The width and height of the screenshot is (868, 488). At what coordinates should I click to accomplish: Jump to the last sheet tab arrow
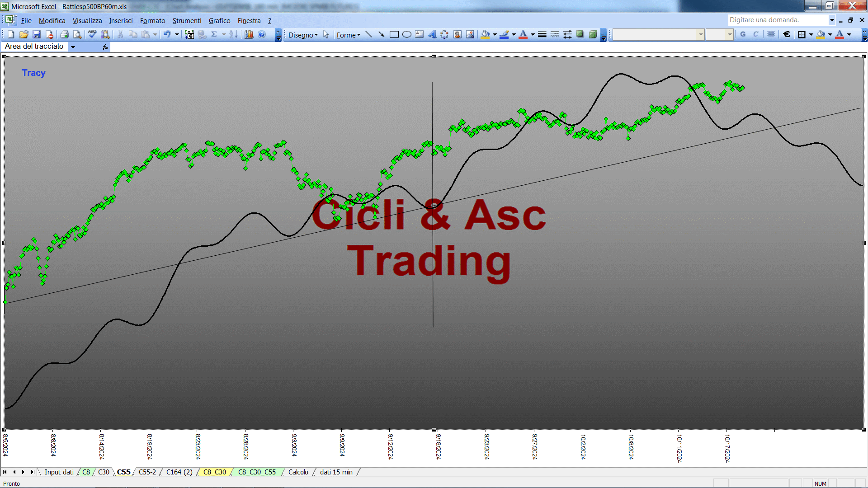[x=33, y=472]
